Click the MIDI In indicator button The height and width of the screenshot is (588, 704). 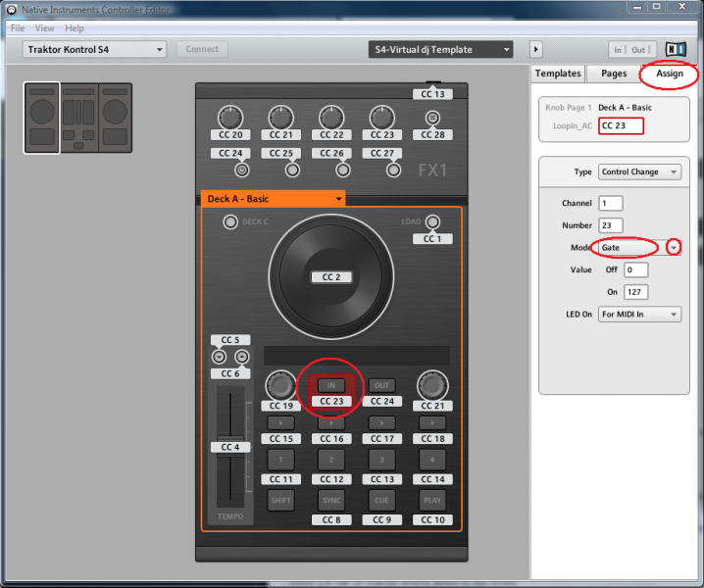[619, 50]
